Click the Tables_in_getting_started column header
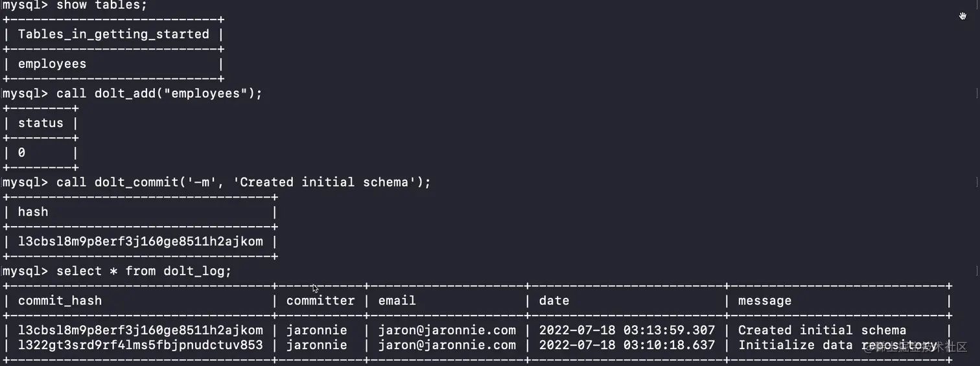 tap(113, 34)
